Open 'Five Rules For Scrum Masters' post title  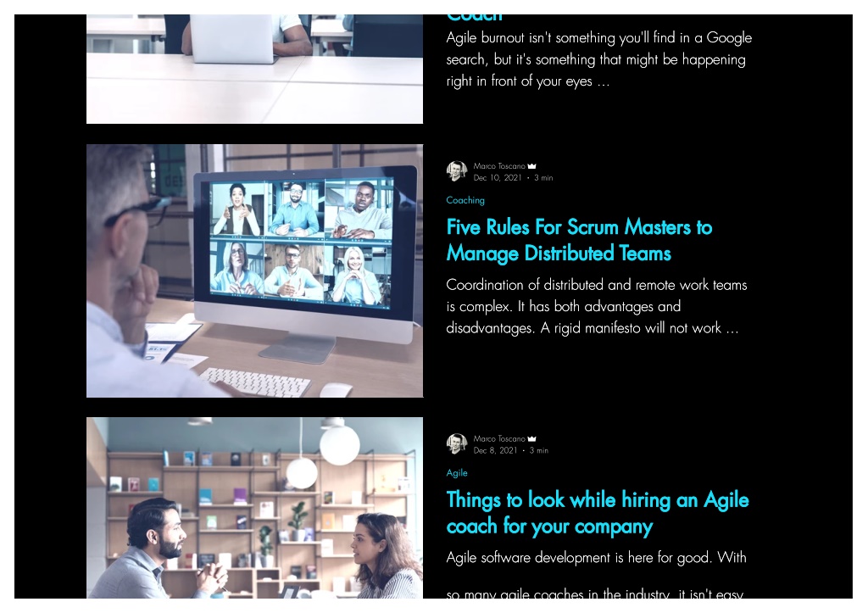click(579, 240)
